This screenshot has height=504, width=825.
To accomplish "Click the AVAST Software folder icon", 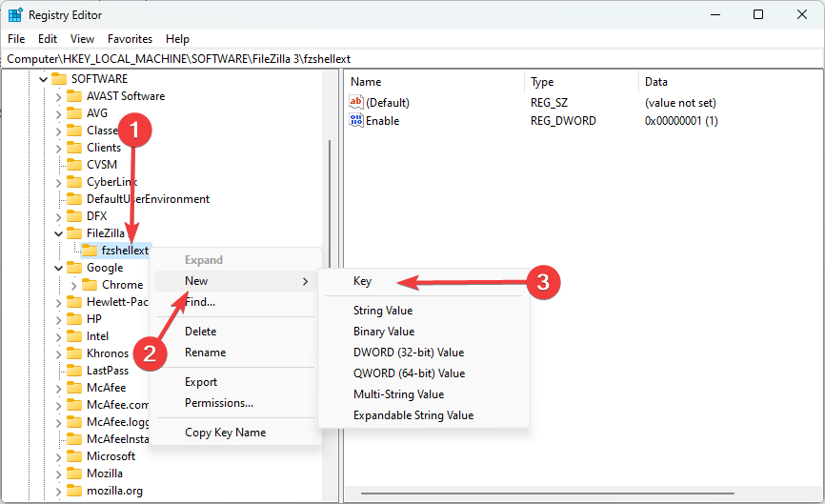I will click(74, 96).
